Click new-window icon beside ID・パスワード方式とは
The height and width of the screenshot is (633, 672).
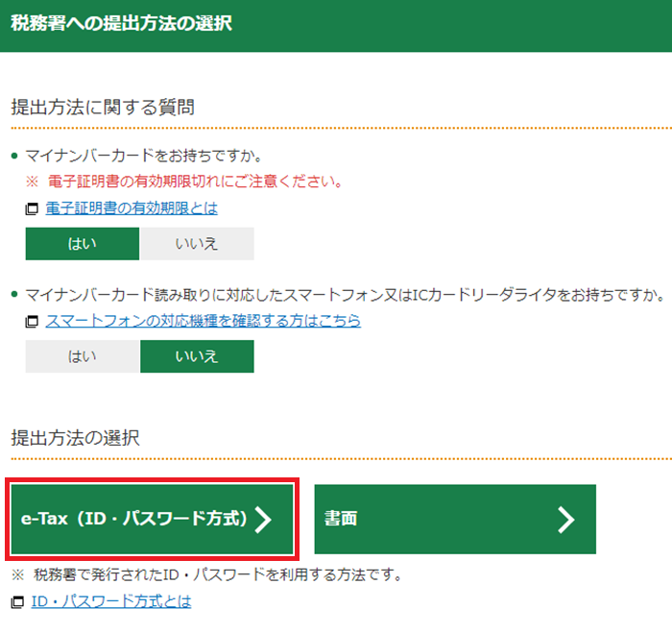17,602
